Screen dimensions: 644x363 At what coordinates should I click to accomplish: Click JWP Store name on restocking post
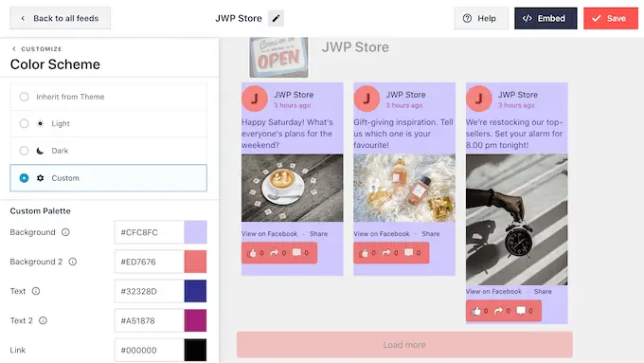pos(518,95)
